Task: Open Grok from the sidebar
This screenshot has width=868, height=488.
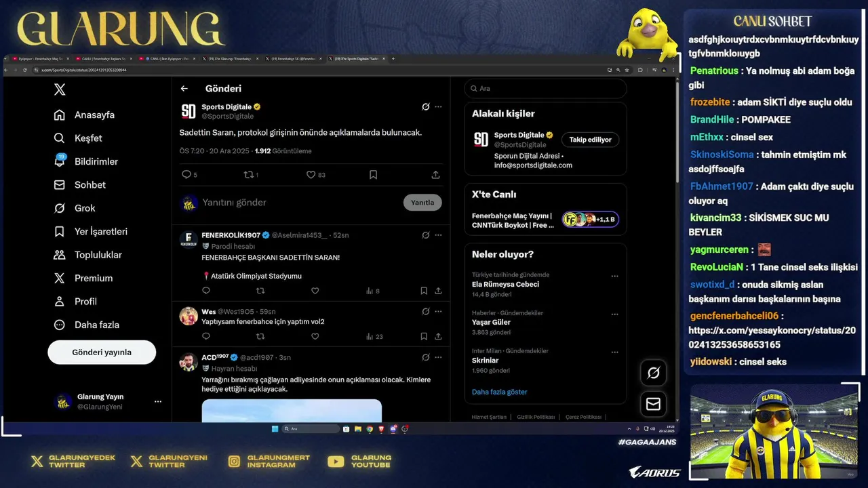Action: click(x=75, y=208)
